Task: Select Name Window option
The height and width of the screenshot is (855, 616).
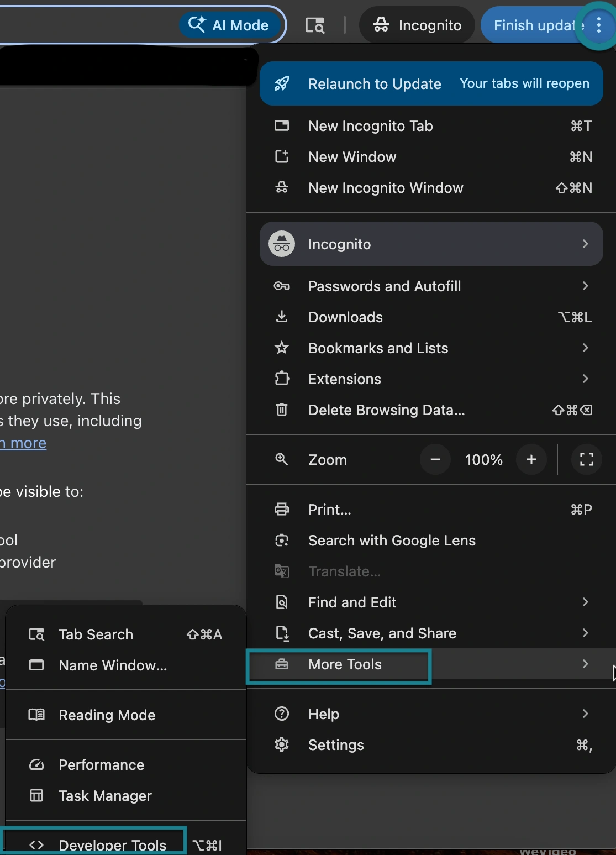Action: [x=126, y=665]
